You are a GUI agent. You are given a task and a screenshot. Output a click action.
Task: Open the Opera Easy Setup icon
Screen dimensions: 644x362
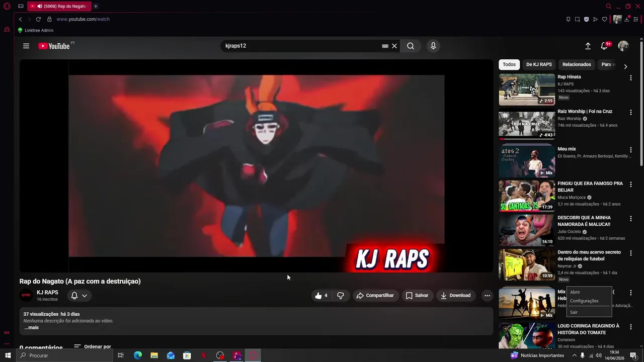click(636, 19)
